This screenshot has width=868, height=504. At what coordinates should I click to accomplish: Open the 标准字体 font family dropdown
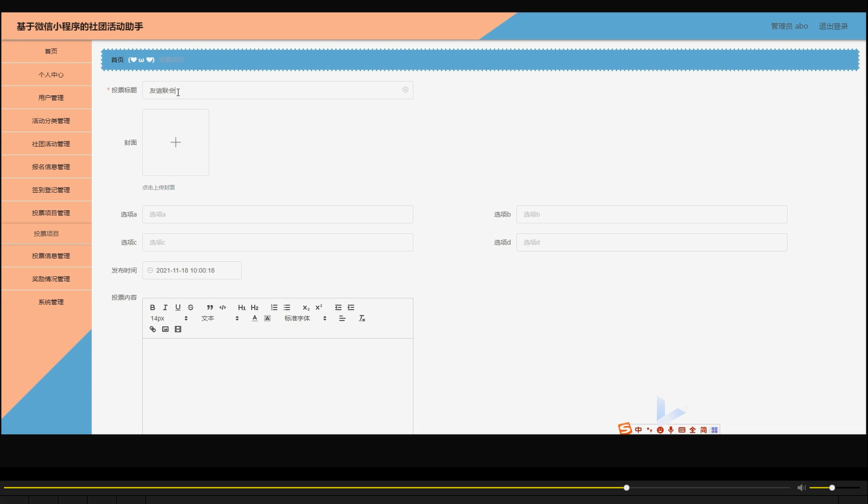coord(305,318)
